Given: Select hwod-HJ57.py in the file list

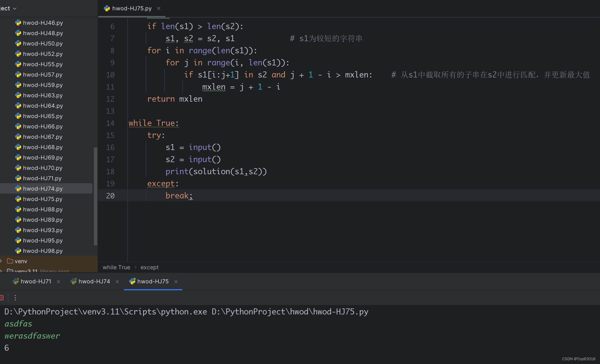Looking at the screenshot, I should 43,75.
